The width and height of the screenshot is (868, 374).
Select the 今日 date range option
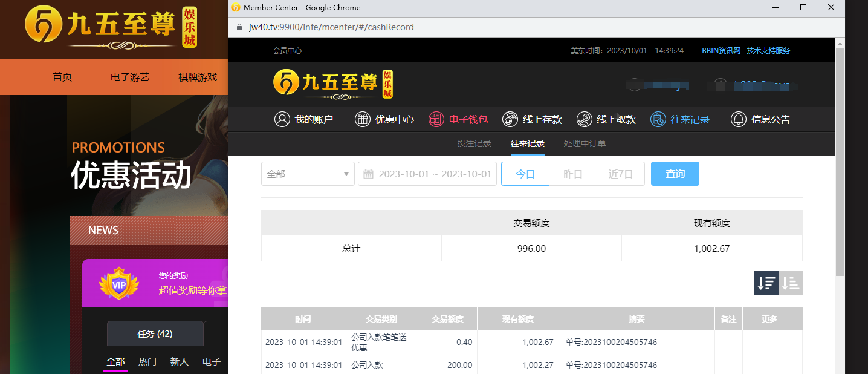tap(525, 174)
